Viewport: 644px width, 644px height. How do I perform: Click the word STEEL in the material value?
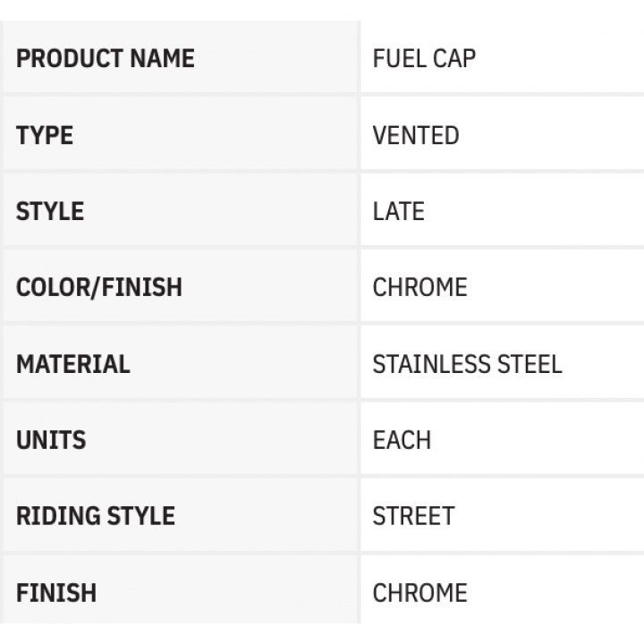point(532,364)
